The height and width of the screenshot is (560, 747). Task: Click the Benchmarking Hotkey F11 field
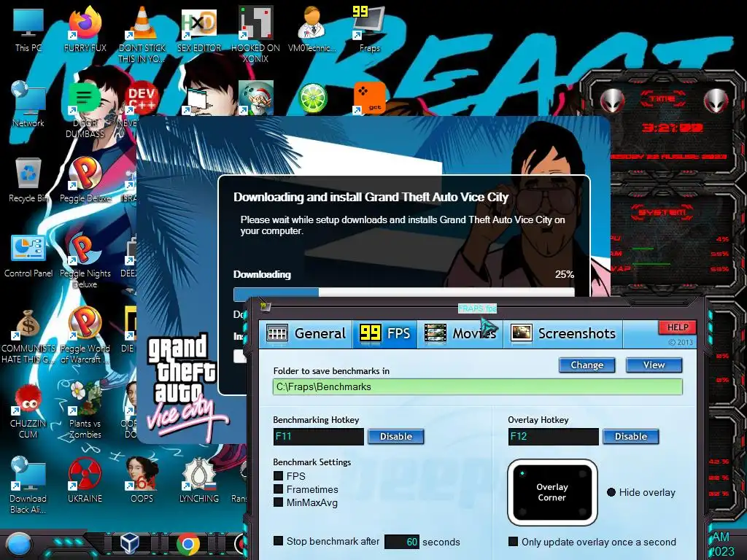pyautogui.click(x=318, y=437)
